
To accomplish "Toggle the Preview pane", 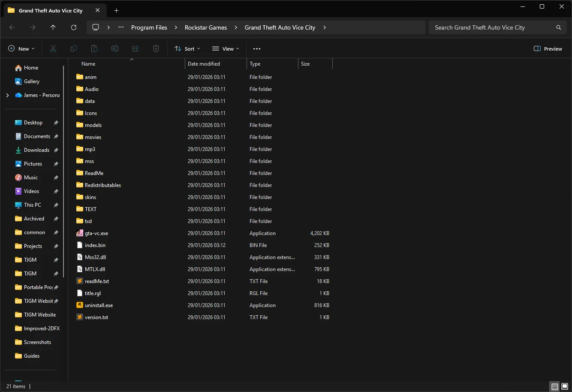I will 548,48.
